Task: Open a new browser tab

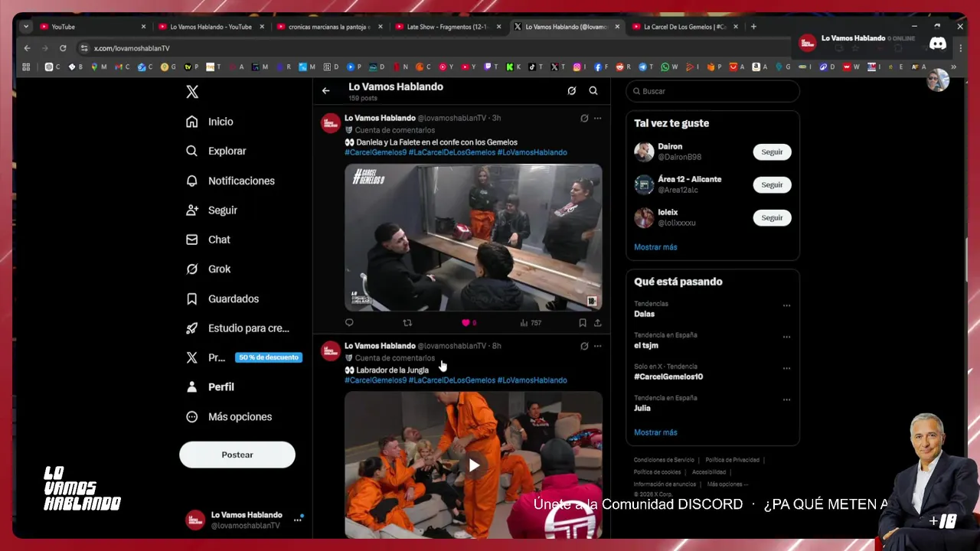Action: point(753,27)
